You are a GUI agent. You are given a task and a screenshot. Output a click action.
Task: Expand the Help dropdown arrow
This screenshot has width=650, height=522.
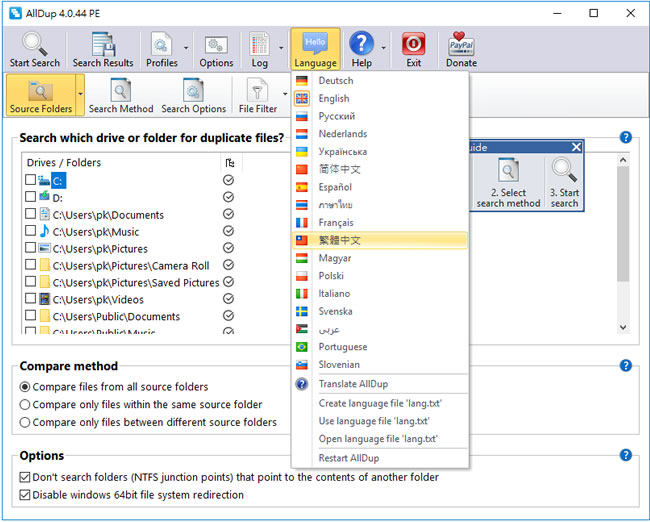383,48
